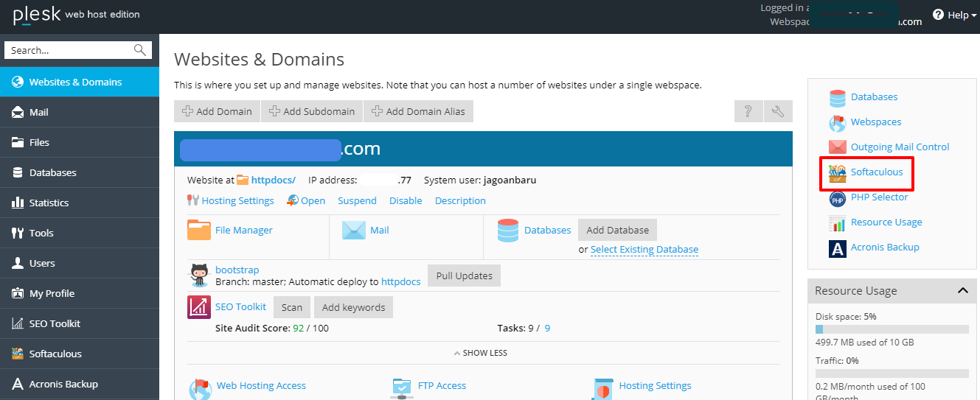
Task: Click the Site Audit Score 92 link
Action: click(298, 328)
